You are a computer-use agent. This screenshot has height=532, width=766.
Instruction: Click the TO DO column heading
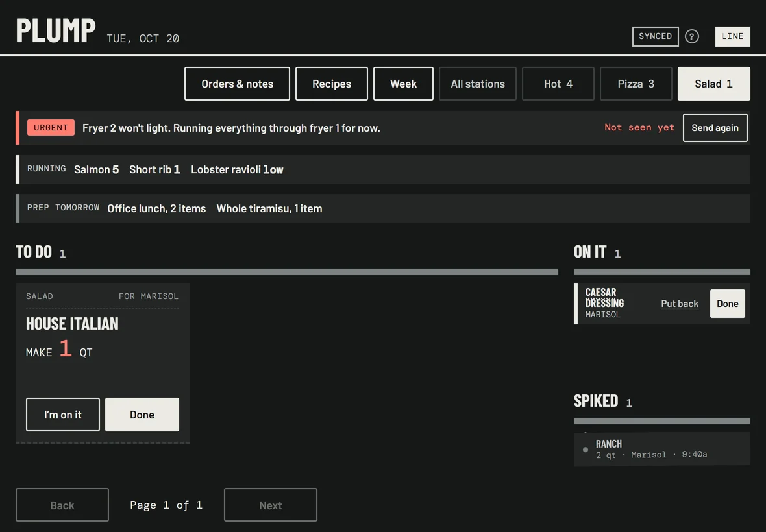click(x=34, y=252)
